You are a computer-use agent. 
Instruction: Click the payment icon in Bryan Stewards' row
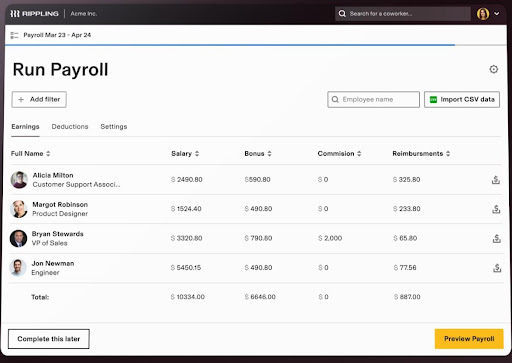point(497,239)
